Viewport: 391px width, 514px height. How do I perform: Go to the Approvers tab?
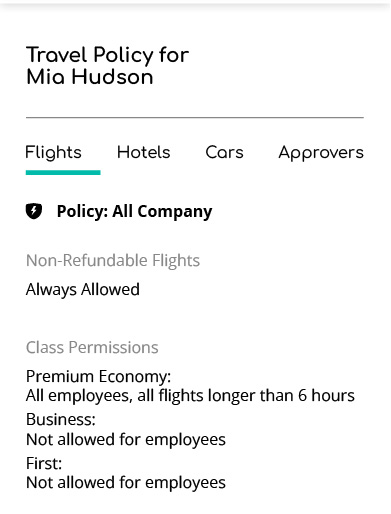tap(321, 153)
